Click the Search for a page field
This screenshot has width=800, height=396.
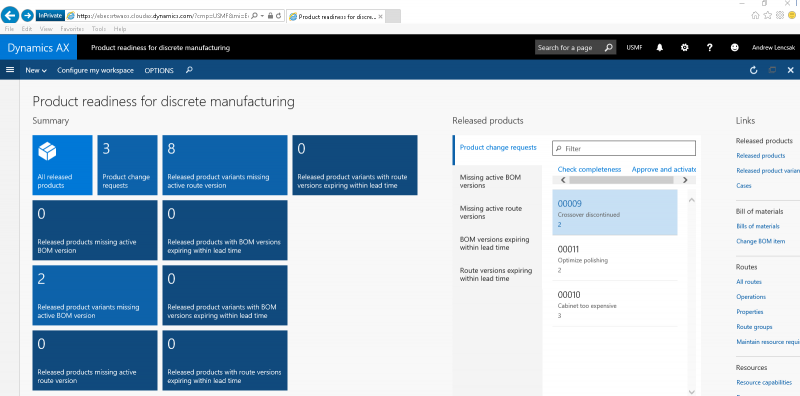tap(569, 47)
